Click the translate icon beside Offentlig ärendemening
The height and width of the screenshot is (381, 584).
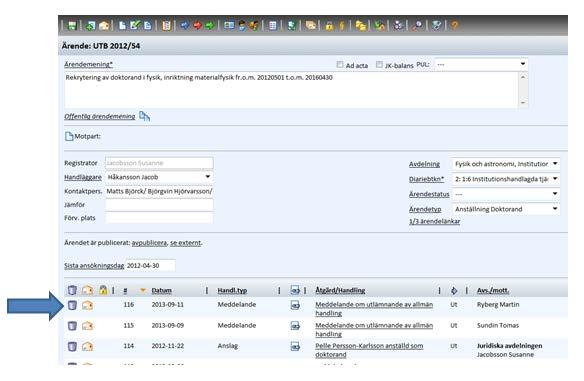145,116
